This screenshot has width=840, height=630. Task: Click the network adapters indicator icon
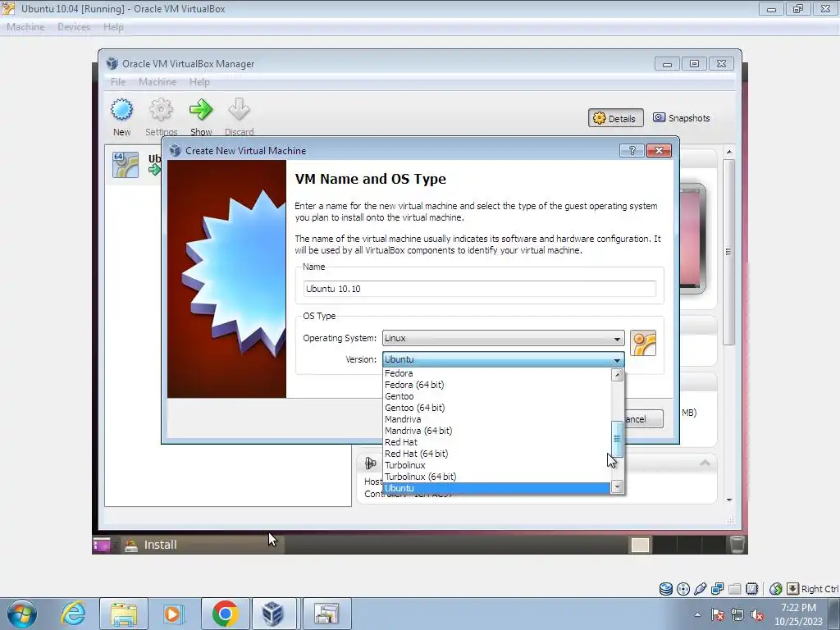click(x=717, y=589)
